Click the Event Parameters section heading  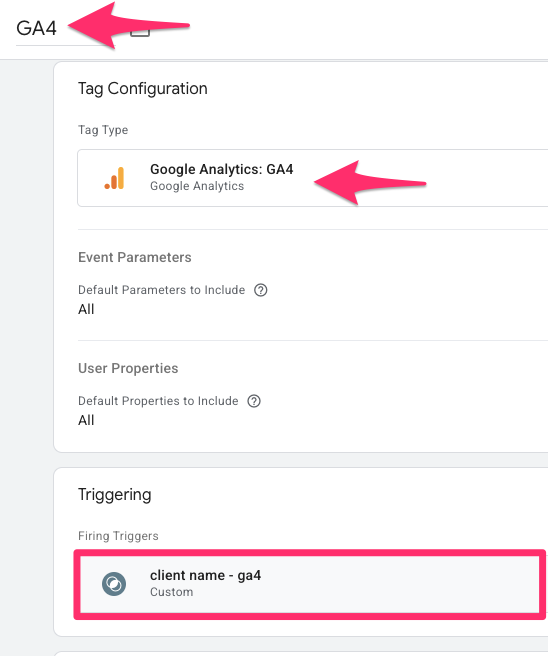tap(135, 257)
